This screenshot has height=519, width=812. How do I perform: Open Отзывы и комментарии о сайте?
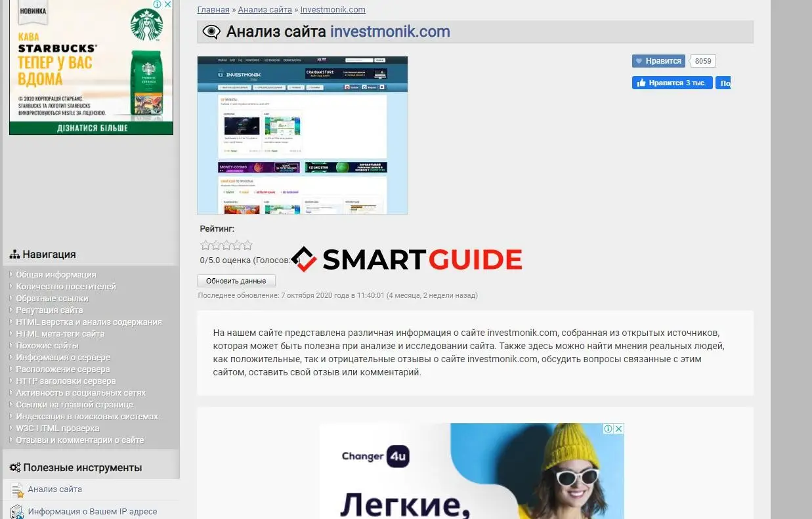[80, 440]
